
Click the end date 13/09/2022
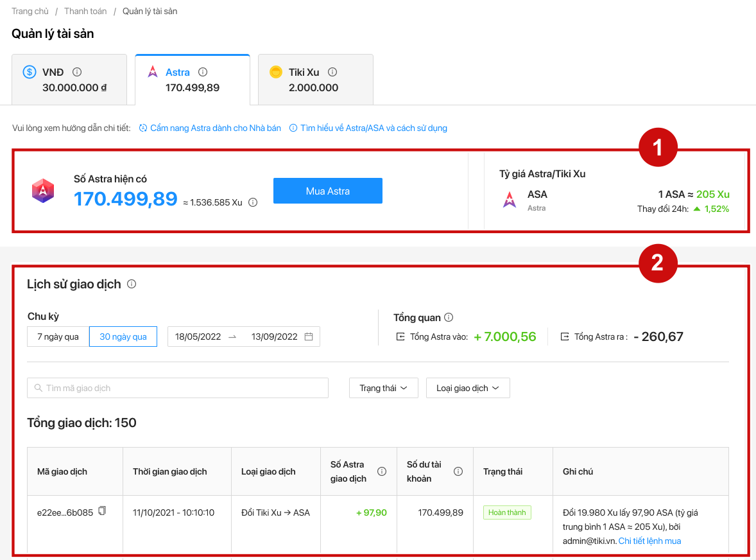[x=274, y=337]
